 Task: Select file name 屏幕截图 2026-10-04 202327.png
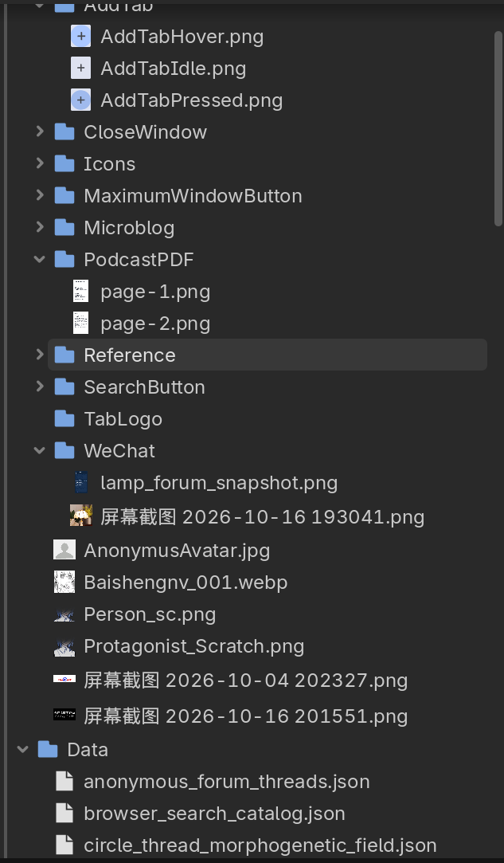pos(246,681)
